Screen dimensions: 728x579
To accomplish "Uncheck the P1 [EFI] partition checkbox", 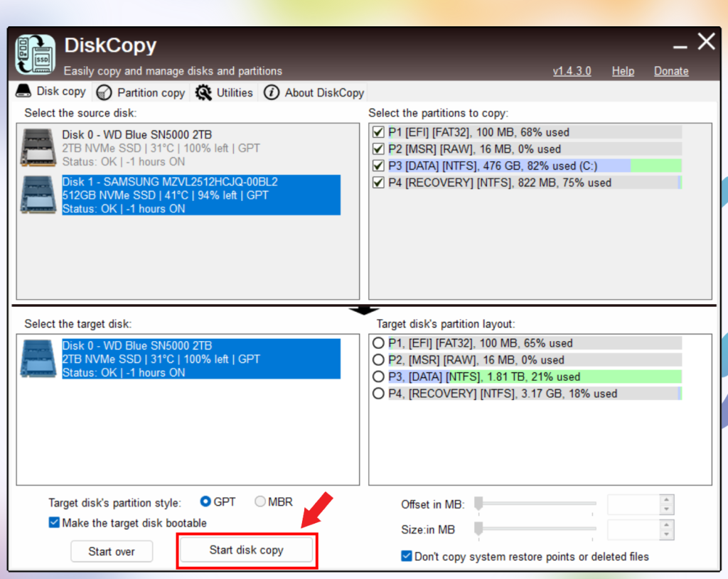I will 378,132.
